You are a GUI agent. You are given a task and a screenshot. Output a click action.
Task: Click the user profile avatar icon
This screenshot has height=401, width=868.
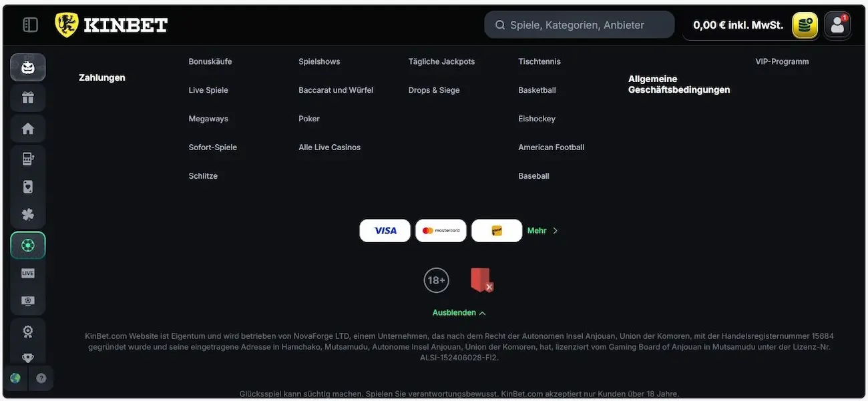coord(837,25)
